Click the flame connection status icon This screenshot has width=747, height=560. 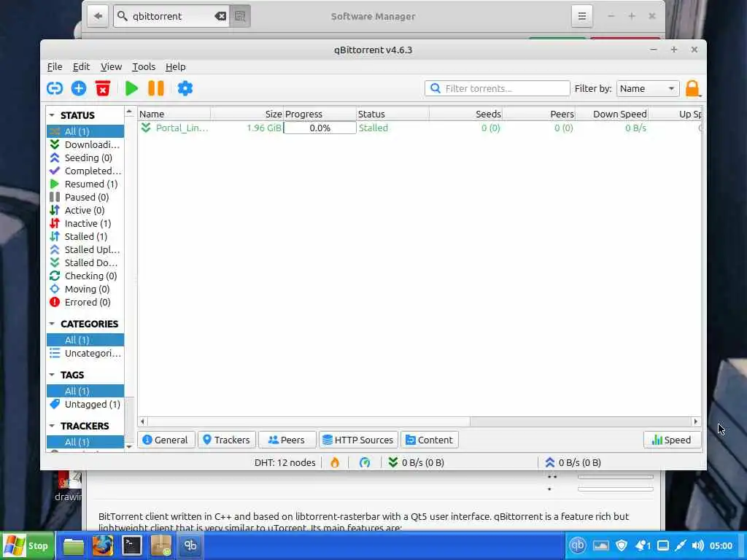pos(335,462)
